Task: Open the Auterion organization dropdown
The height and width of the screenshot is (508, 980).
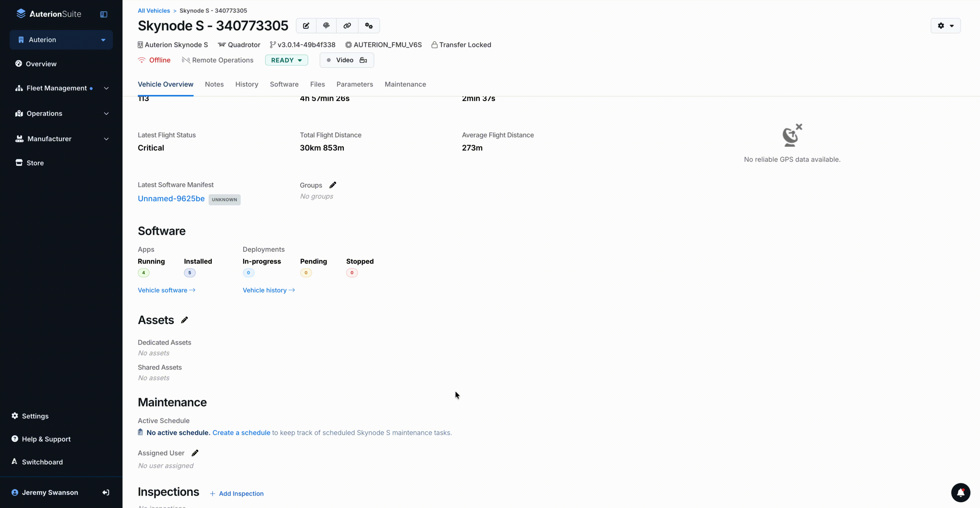Action: click(61, 40)
